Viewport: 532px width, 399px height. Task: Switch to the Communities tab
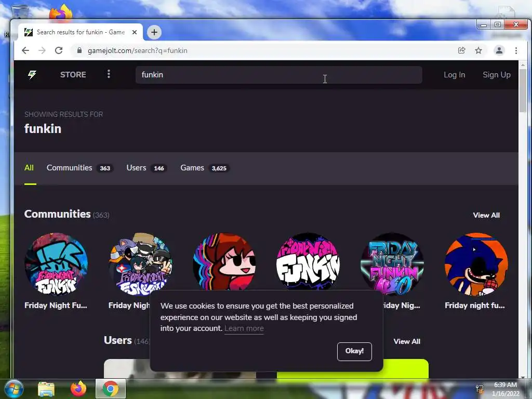[x=79, y=168]
